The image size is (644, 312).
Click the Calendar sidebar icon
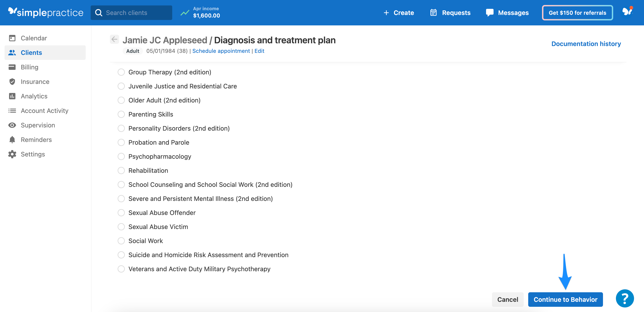12,38
